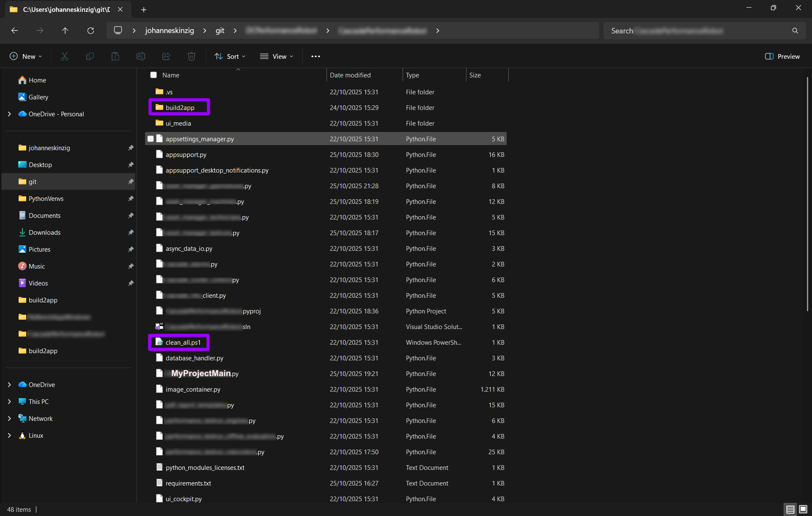
Task: Open the Sort dropdown menu
Action: [x=230, y=56]
